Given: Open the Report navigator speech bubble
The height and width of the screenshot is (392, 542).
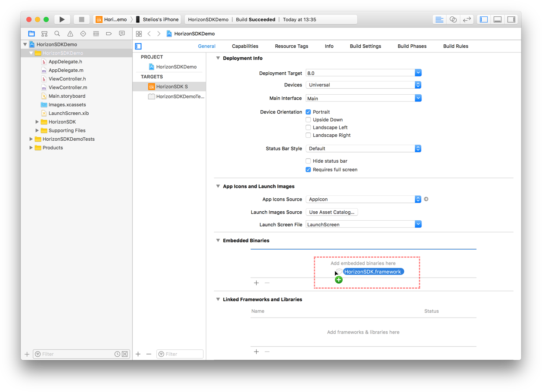Looking at the screenshot, I should click(122, 34).
